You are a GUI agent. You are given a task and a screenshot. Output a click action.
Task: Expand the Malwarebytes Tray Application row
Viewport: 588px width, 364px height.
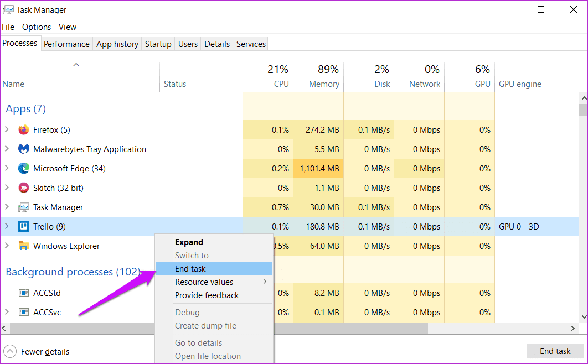coord(7,149)
